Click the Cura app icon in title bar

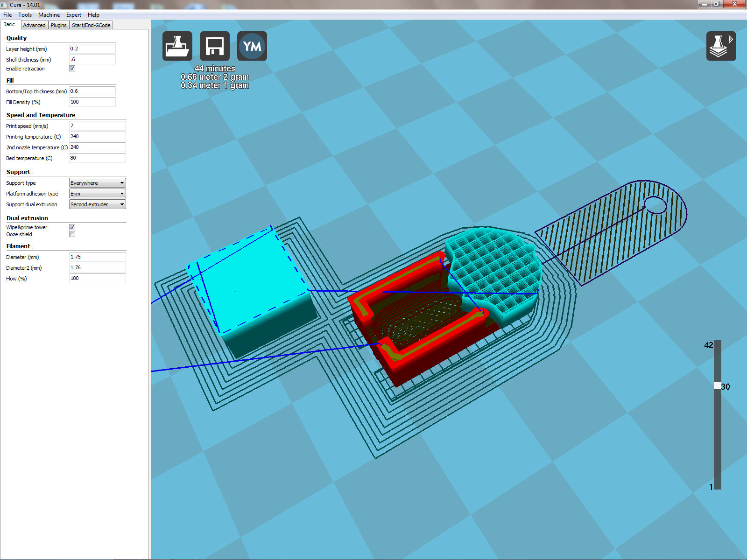[4, 5]
